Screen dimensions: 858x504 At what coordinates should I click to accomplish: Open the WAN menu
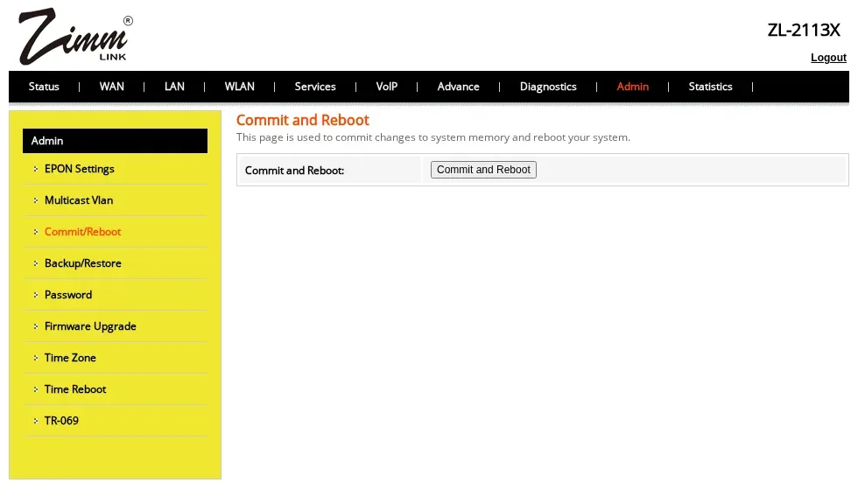112,87
